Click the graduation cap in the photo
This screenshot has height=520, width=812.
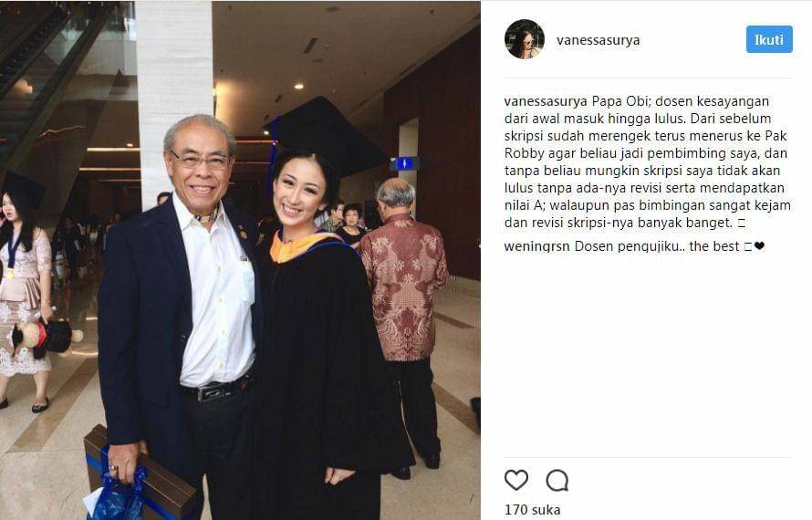tap(326, 137)
